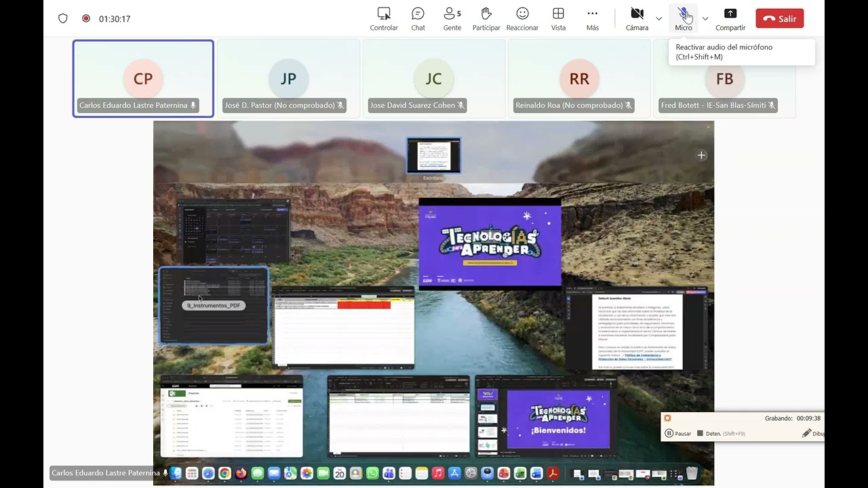Open the Más options menu
The height and width of the screenshot is (488, 868).
point(593,19)
